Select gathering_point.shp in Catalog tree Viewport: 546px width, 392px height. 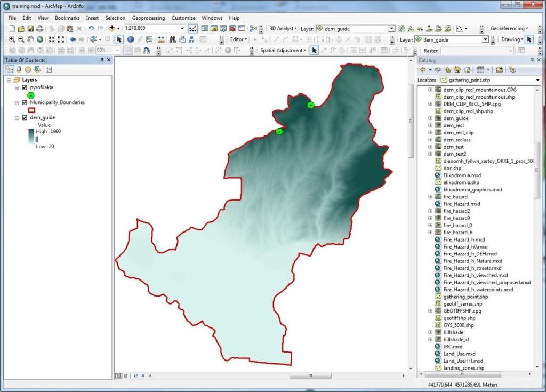[465, 297]
